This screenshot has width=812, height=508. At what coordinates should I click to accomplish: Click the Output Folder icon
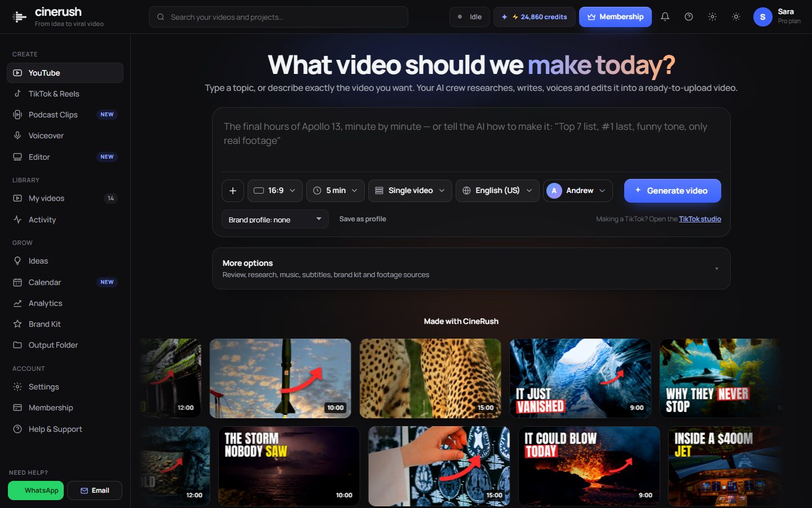17,345
